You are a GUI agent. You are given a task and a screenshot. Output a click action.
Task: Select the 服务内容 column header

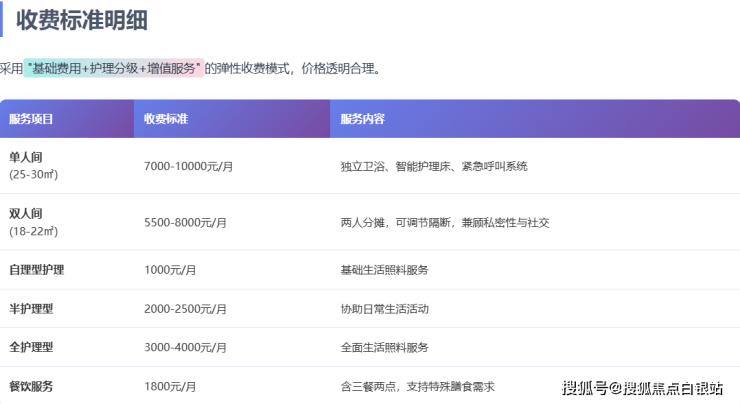[x=362, y=119]
